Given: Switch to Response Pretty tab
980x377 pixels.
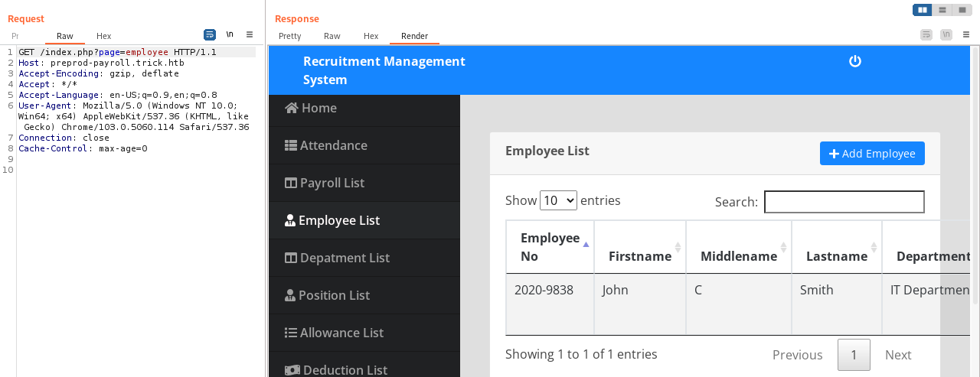Looking at the screenshot, I should [289, 36].
